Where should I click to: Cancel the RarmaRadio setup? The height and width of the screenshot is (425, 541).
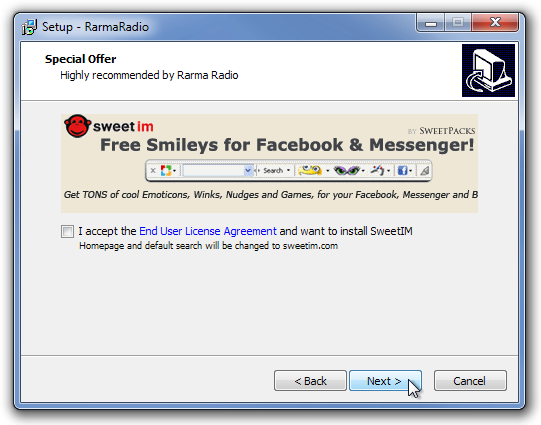click(470, 381)
